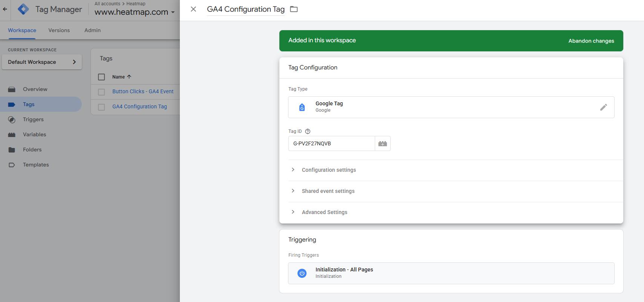Viewport: 644px width, 302px height.
Task: Click the Heatmap breadcrumb link
Action: tap(136, 4)
